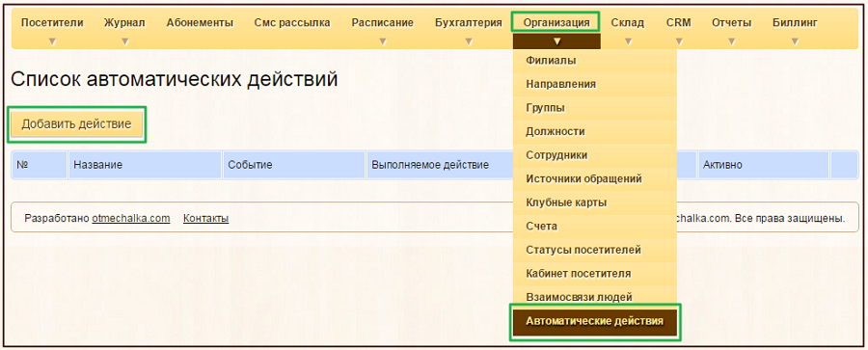Open the CRM menu
Viewport: 868px width, 350px height.
(679, 23)
